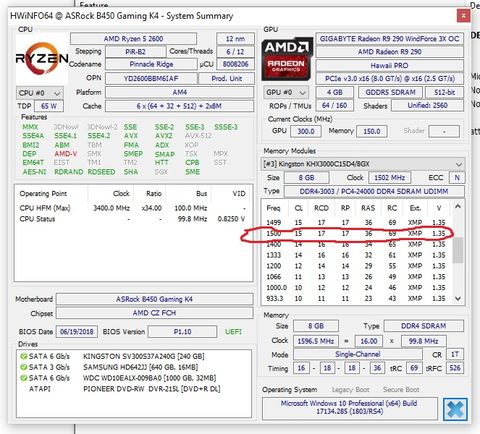
Task: Click the 6 x (64 + 32 + 512) cache field
Action: [179, 106]
